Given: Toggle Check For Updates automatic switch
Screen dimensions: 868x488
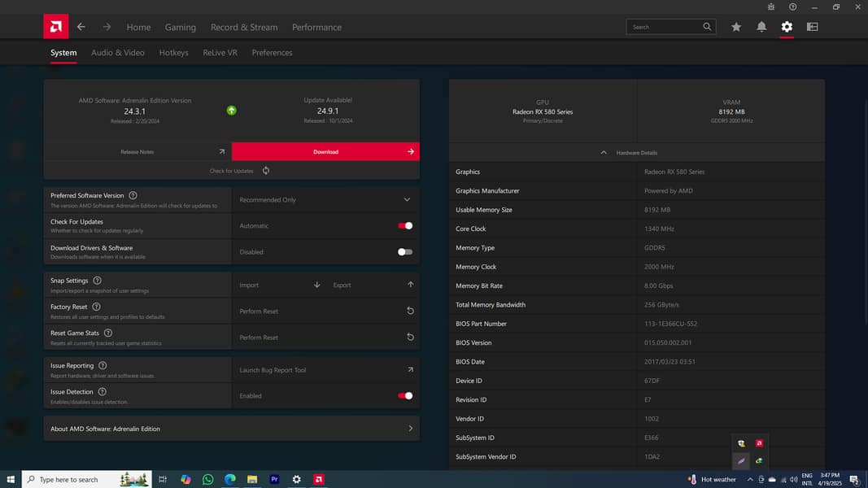Looking at the screenshot, I should [405, 226].
